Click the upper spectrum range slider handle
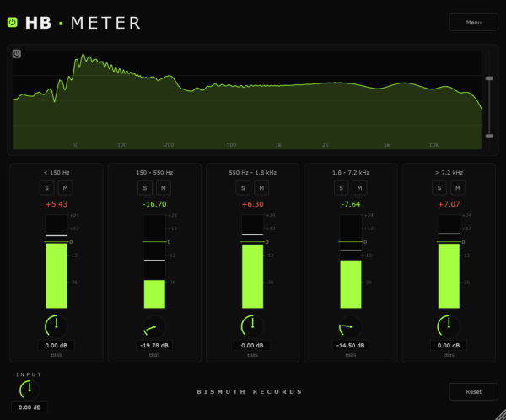Viewport: 506px width, 420px height. point(489,78)
